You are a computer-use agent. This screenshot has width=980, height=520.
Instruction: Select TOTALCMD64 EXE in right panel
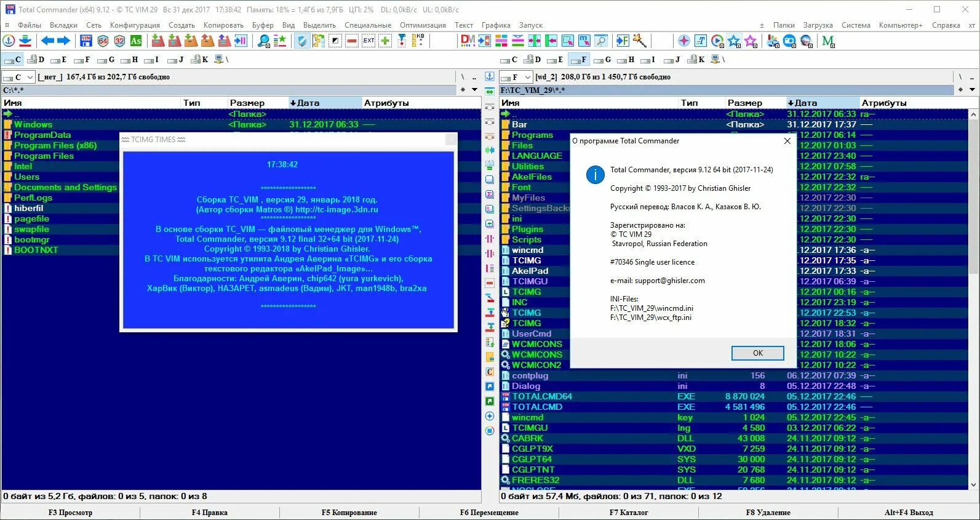pyautogui.click(x=734, y=396)
